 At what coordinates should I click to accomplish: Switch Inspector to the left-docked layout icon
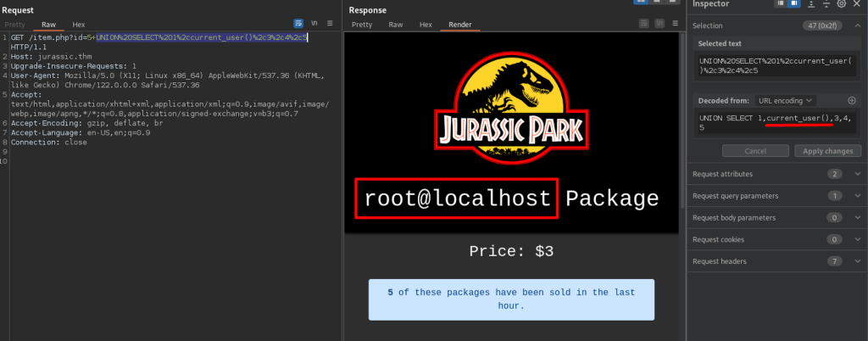(779, 4)
